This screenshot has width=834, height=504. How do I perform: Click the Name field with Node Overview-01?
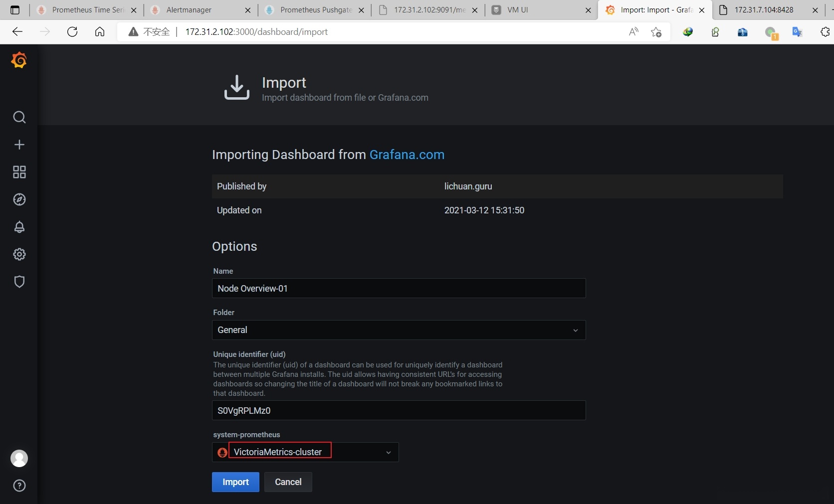[399, 288]
